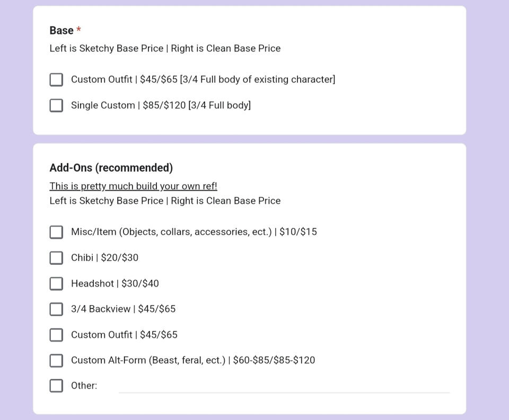Toggle the Headshot $30/$40 checkbox
The width and height of the screenshot is (509, 420).
coord(56,283)
